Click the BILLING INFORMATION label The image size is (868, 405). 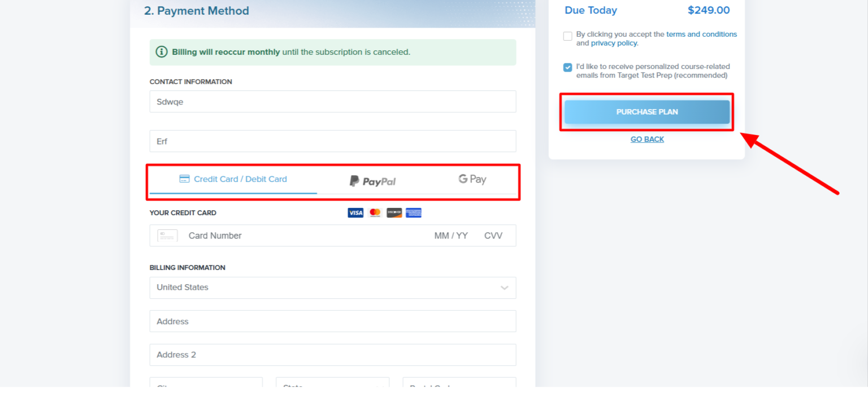click(x=187, y=268)
